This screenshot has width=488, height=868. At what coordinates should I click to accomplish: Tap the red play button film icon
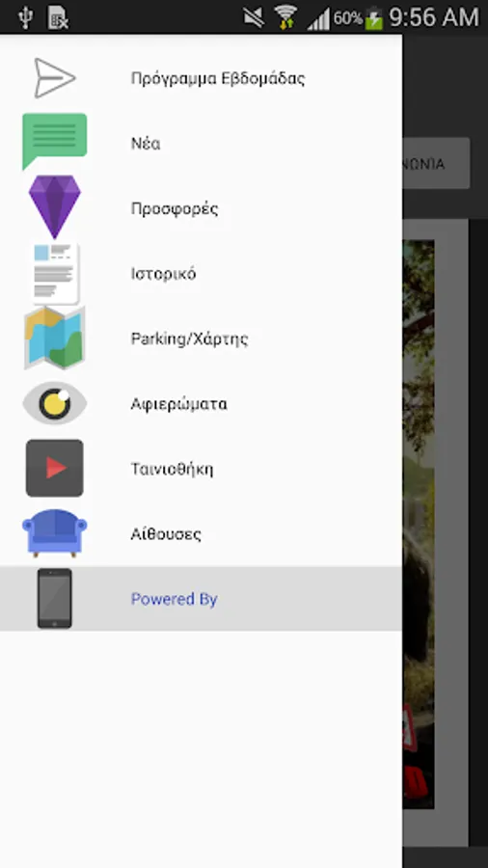point(54,468)
